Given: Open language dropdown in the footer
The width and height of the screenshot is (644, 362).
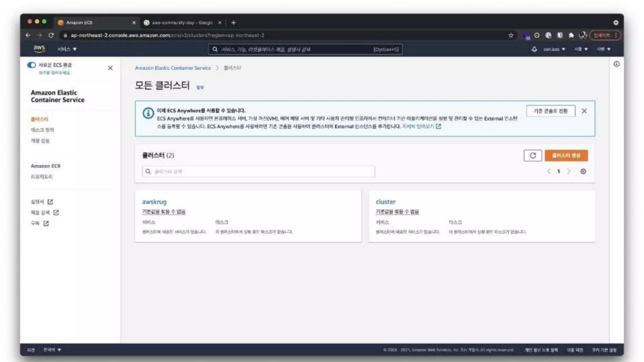Looking at the screenshot, I should pos(52,350).
